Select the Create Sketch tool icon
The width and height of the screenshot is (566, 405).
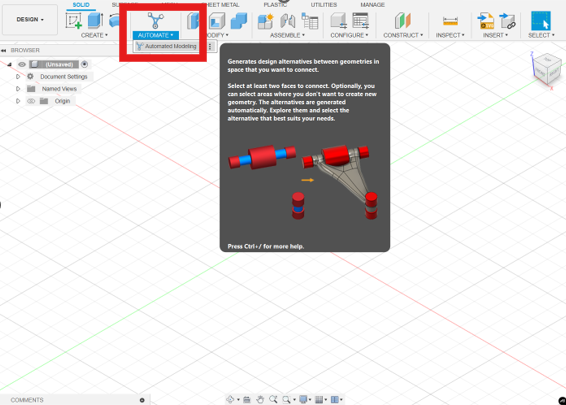[74, 21]
